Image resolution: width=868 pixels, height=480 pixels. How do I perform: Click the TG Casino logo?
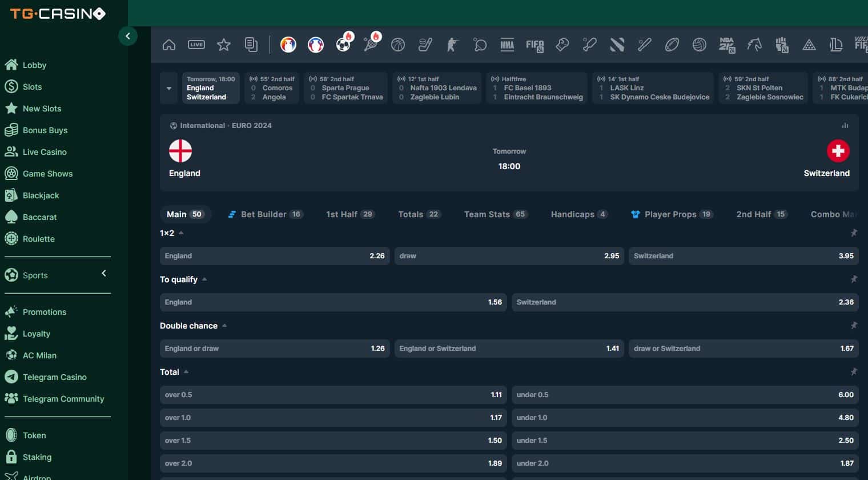pos(58,13)
